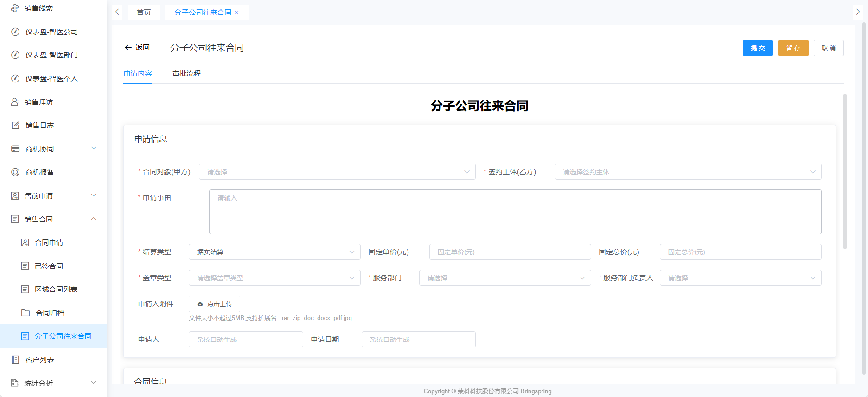Click the 客户列表 icon in sidebar

15,359
